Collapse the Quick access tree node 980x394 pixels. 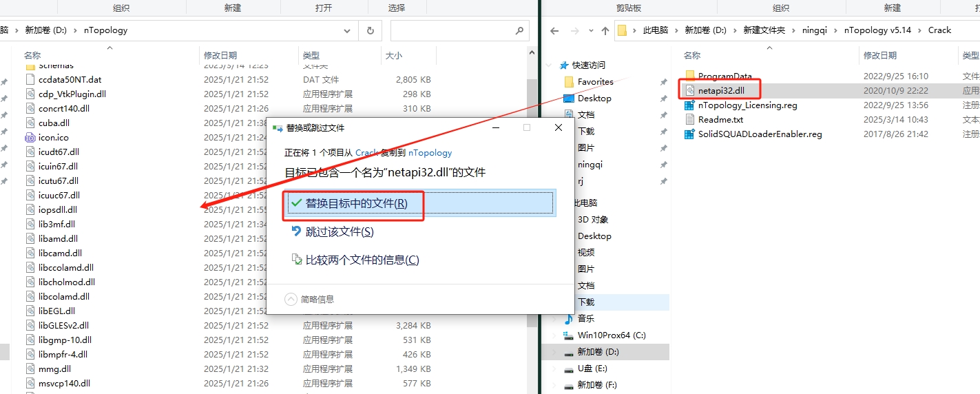coord(550,65)
